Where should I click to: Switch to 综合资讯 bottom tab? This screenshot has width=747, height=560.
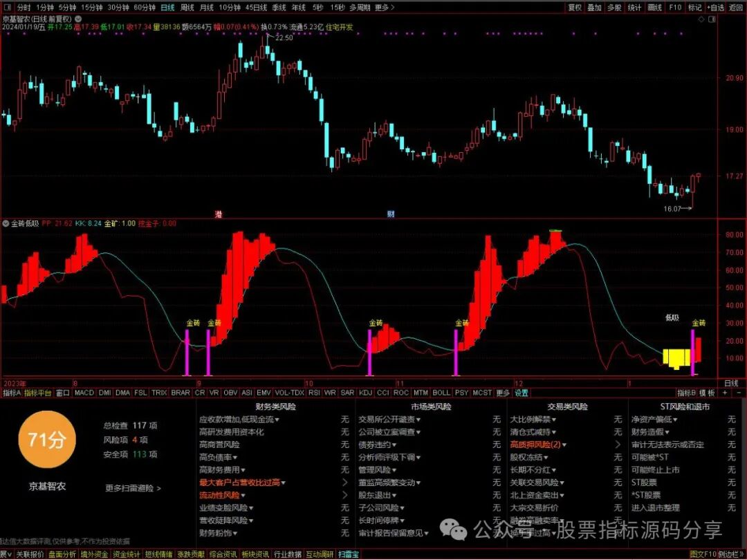(x=223, y=554)
